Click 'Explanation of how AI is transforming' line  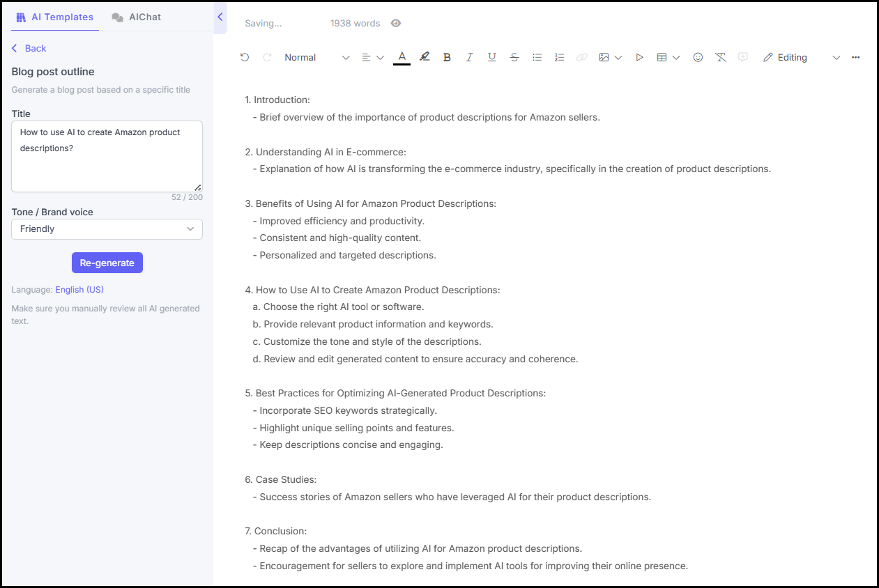(512, 169)
